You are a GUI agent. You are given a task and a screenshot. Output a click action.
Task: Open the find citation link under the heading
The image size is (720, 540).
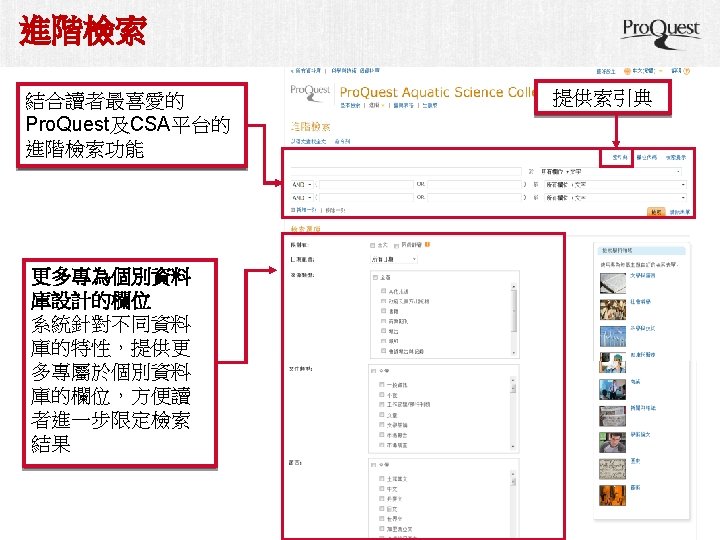click(x=309, y=141)
